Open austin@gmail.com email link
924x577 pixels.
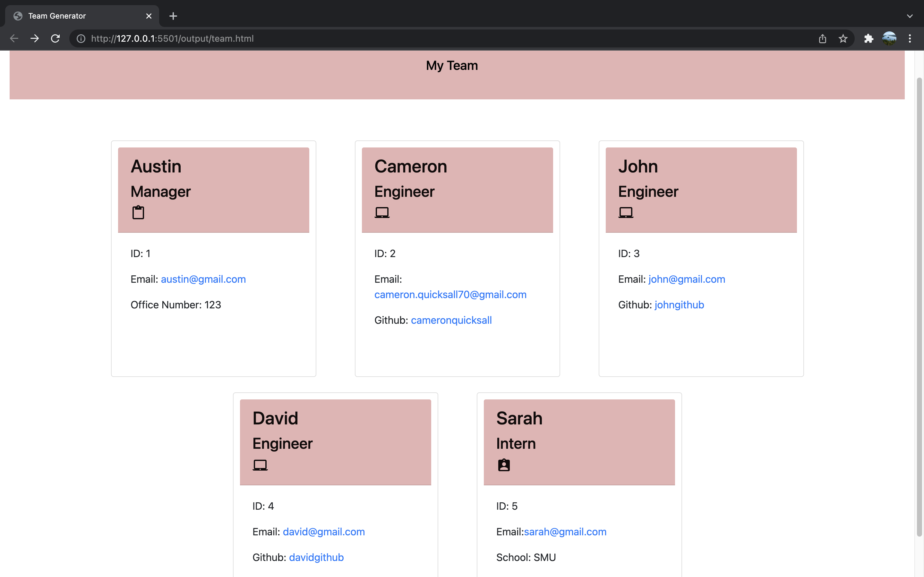tap(203, 279)
